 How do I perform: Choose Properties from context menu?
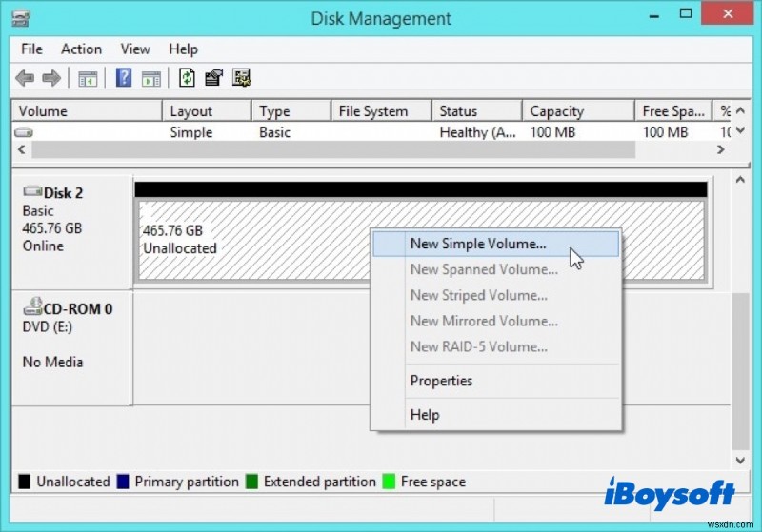(495, 381)
